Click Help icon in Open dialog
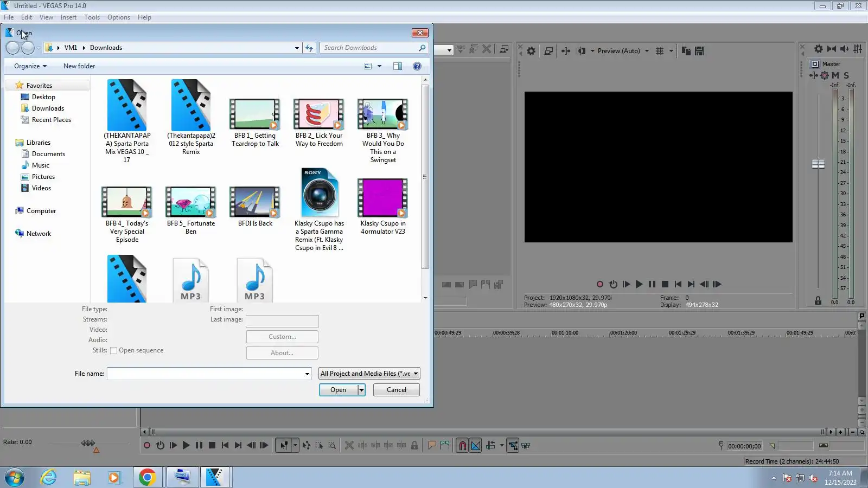The width and height of the screenshot is (868, 488). click(417, 66)
